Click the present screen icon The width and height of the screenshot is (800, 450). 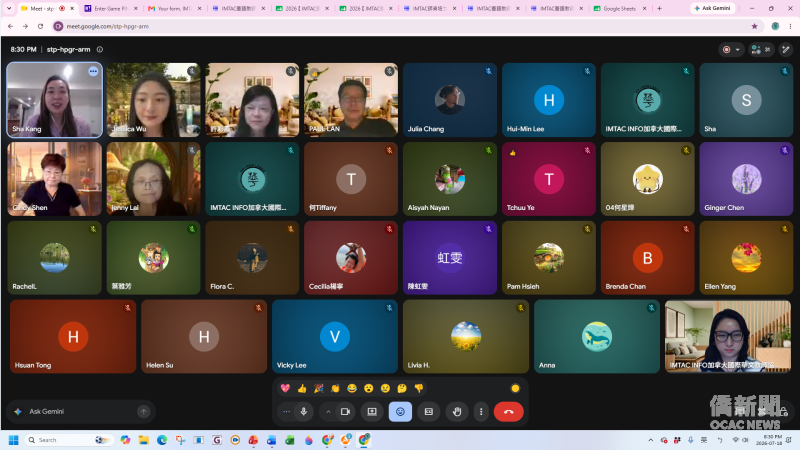tap(372, 412)
